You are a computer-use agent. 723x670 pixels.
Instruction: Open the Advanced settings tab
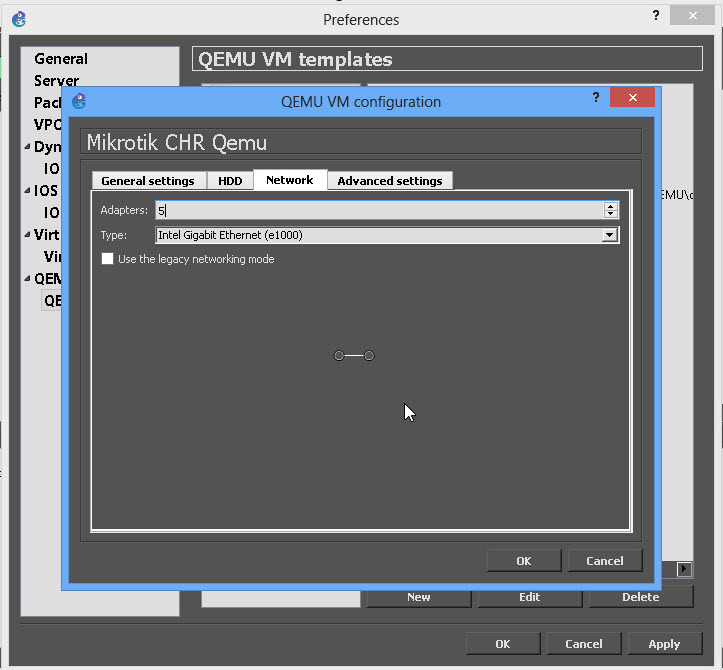pos(390,181)
